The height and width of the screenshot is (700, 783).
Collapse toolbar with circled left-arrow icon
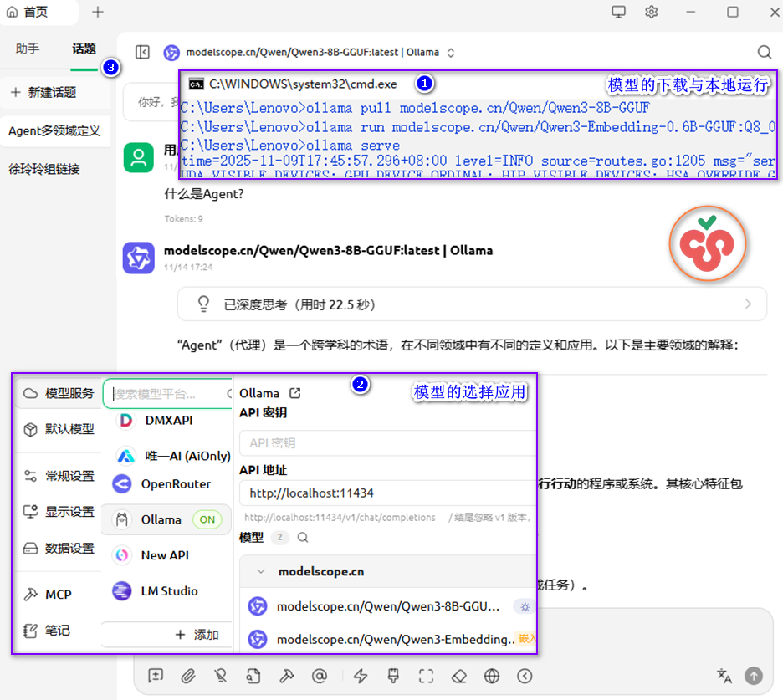click(x=525, y=676)
